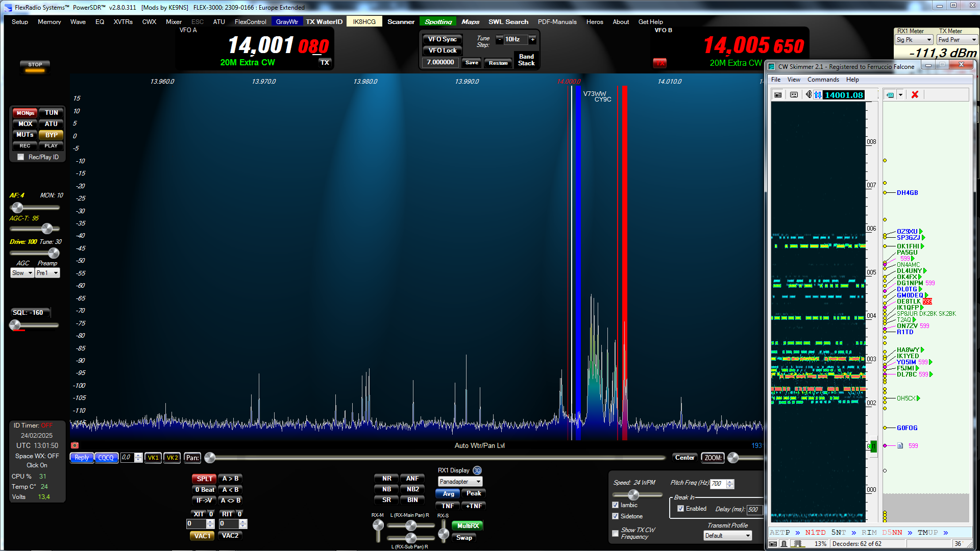Click the callsign tag icon in CW Skimmer
The height and width of the screenshot is (551, 980).
click(890, 95)
